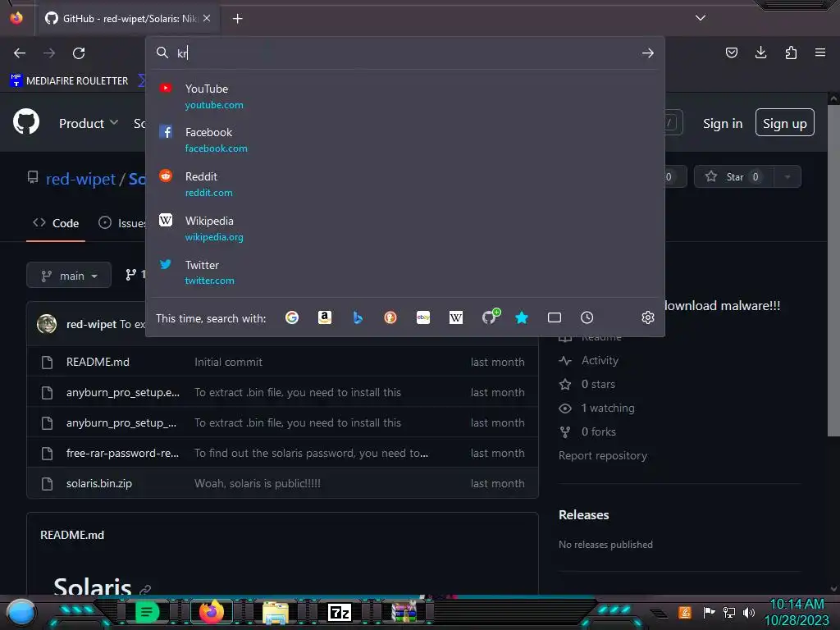Click the Solaris heading anchor link icon
This screenshot has height=630, width=840.
(x=144, y=589)
